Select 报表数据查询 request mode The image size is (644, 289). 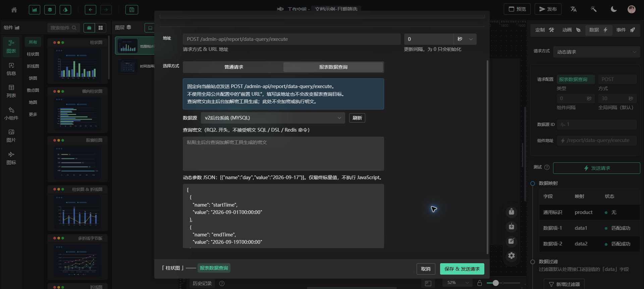[333, 67]
